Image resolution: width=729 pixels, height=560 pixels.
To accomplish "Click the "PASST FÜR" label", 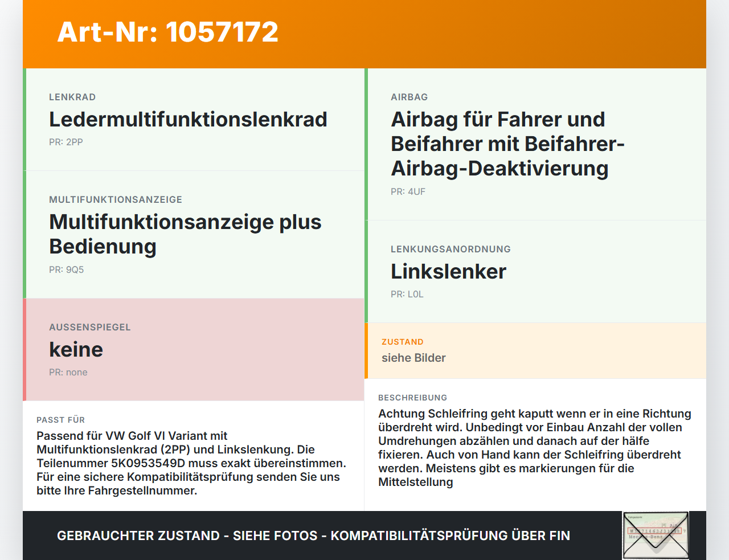I will [61, 420].
